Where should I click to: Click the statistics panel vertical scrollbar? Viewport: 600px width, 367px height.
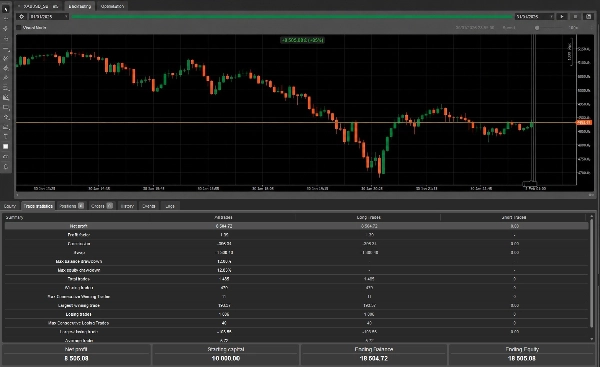point(592,274)
